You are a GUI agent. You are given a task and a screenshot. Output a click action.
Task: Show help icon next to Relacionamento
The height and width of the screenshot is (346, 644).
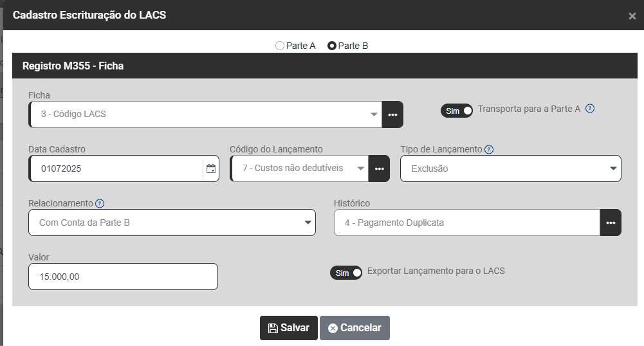(100, 203)
